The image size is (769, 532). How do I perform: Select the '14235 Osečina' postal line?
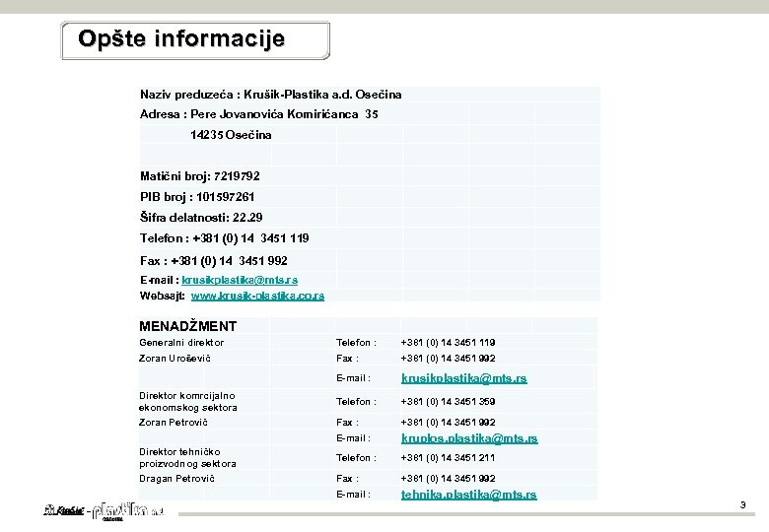[x=231, y=135]
